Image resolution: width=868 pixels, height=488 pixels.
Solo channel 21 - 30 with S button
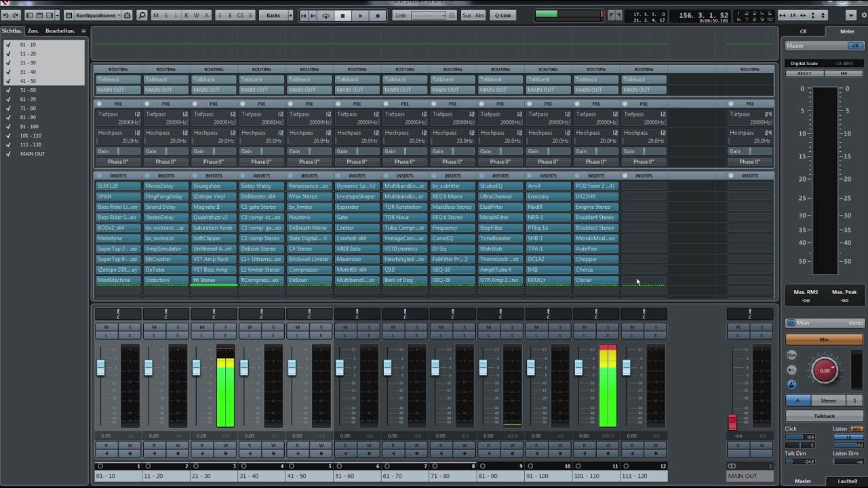(x=226, y=327)
